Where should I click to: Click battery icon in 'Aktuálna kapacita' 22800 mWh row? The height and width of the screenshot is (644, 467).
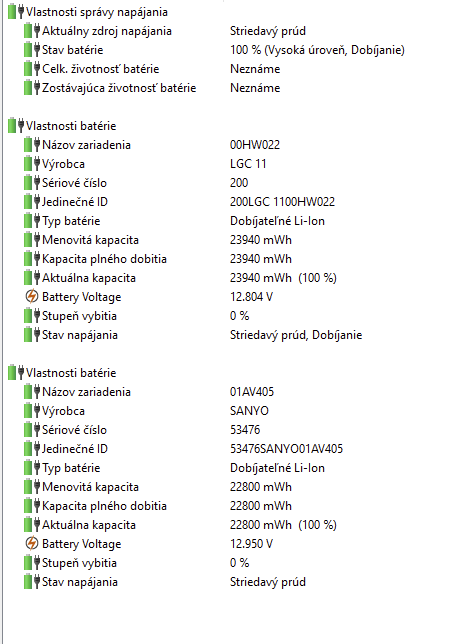[32, 525]
